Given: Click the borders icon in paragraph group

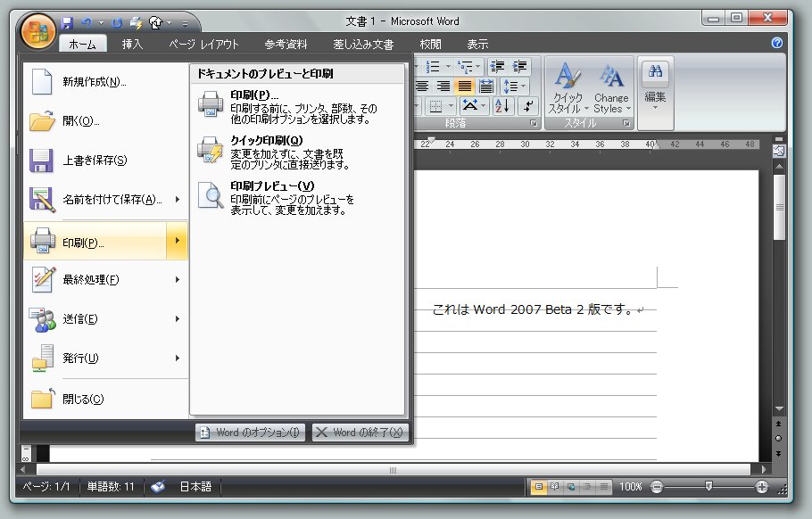Looking at the screenshot, I should coord(436,107).
